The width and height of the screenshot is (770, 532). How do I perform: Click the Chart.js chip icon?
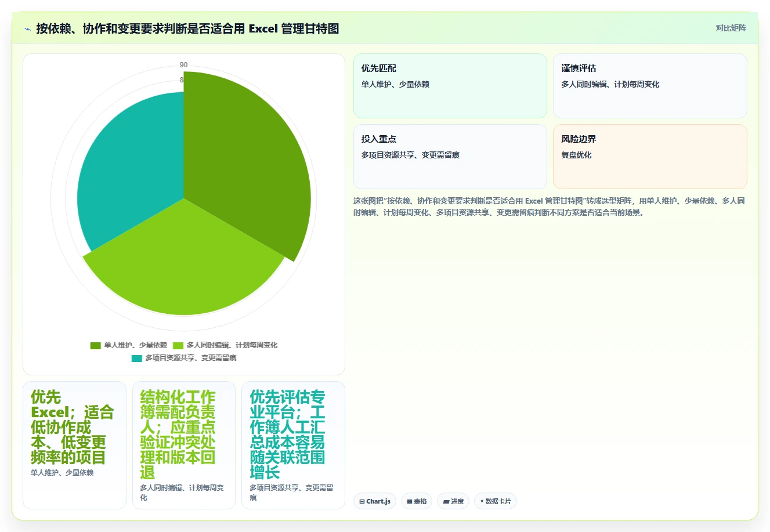(362, 501)
